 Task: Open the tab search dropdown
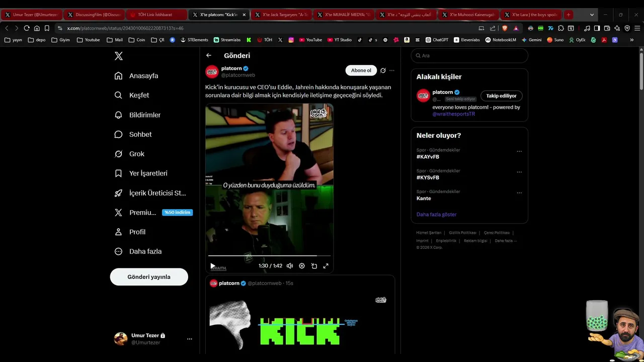coord(592,15)
